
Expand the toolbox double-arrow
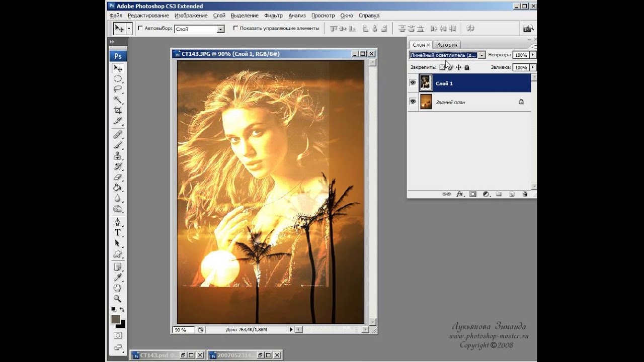tap(112, 42)
